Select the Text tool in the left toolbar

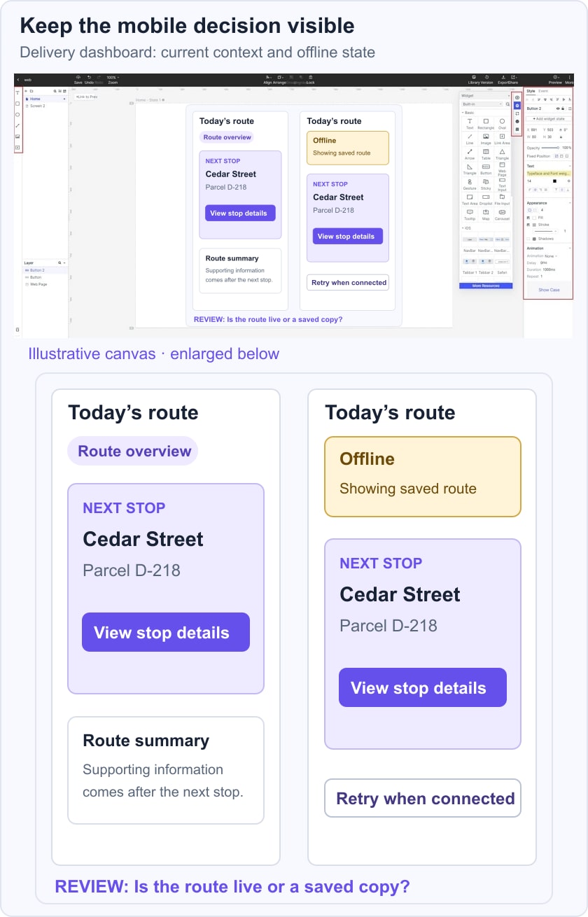point(17,93)
